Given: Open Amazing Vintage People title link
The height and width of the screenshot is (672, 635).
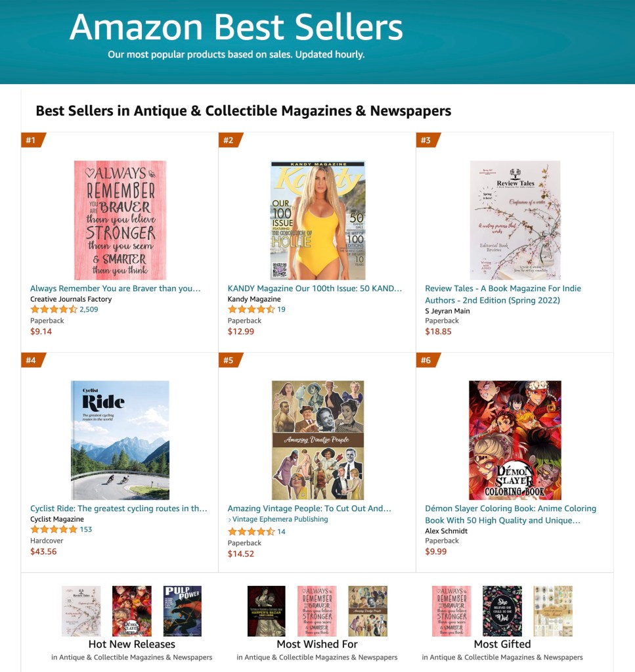Looking at the screenshot, I should [309, 508].
